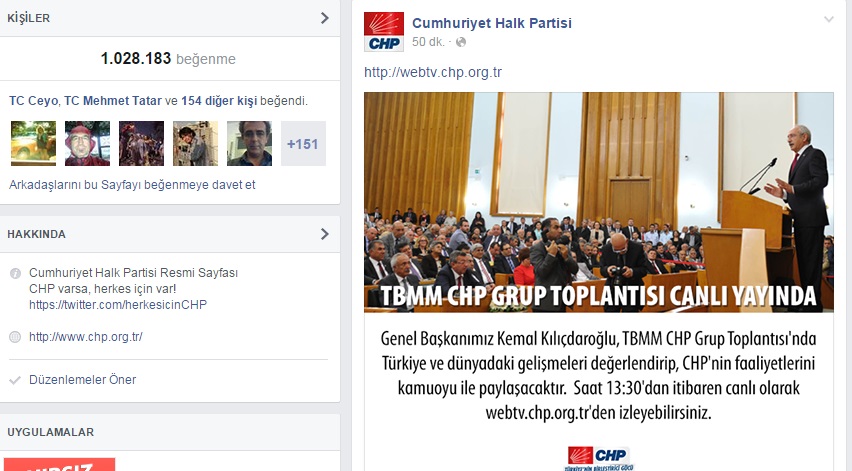Click the third friend thumbnail showing crowd
Image resolution: width=852 pixels, height=471 pixels.
tap(141, 143)
